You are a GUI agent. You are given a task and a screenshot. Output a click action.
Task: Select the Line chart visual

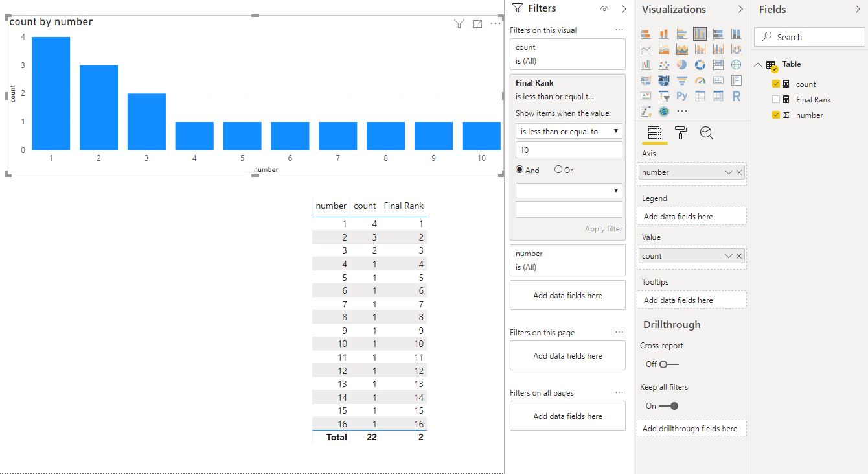pos(646,49)
